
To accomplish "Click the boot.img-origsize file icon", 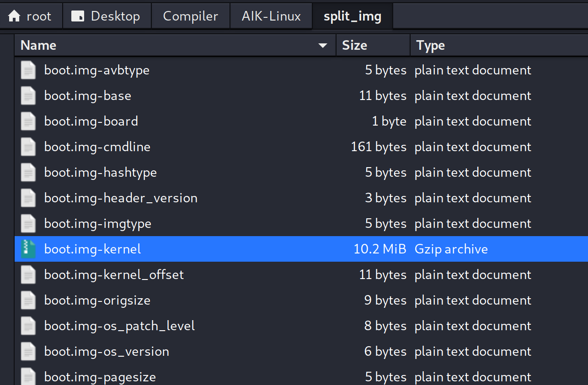I will point(28,301).
